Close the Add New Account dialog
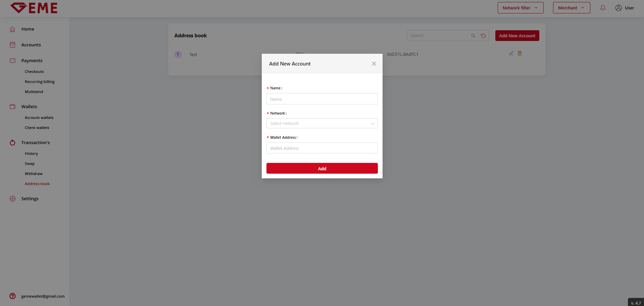Screen dimensions: 644x306 374,64
